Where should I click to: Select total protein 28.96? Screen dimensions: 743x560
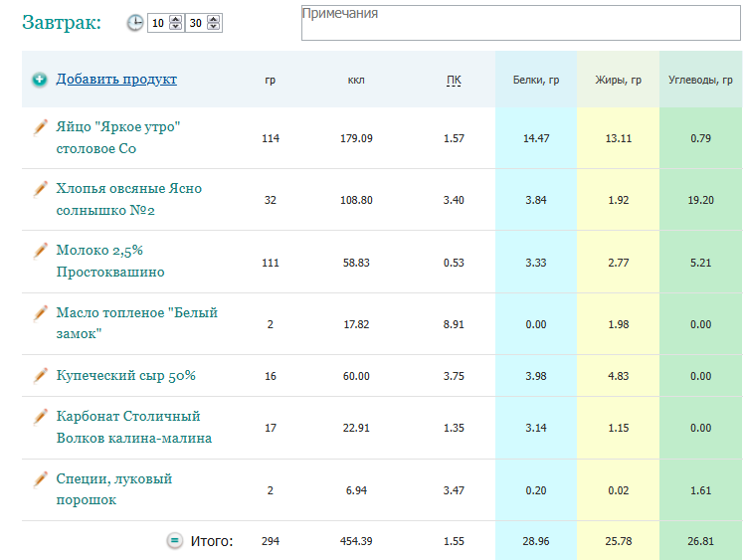tap(536, 541)
